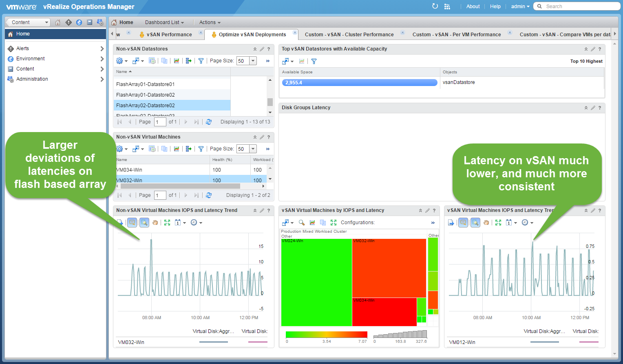Click Home button in dashboard toolbar
Viewport: 623px width, 364px height.
tap(122, 22)
